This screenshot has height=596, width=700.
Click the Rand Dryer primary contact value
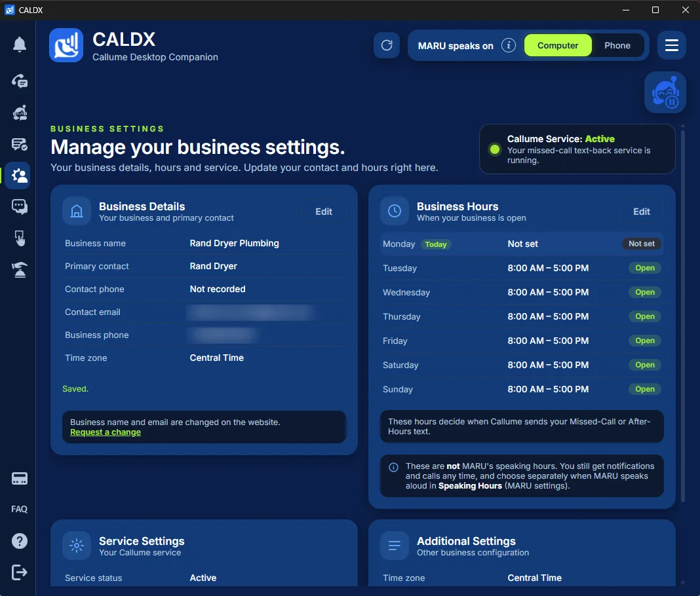pos(214,266)
